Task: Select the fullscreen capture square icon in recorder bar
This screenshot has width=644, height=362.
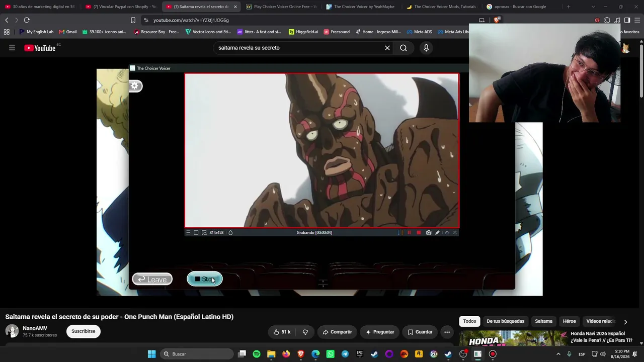Action: tap(196, 233)
